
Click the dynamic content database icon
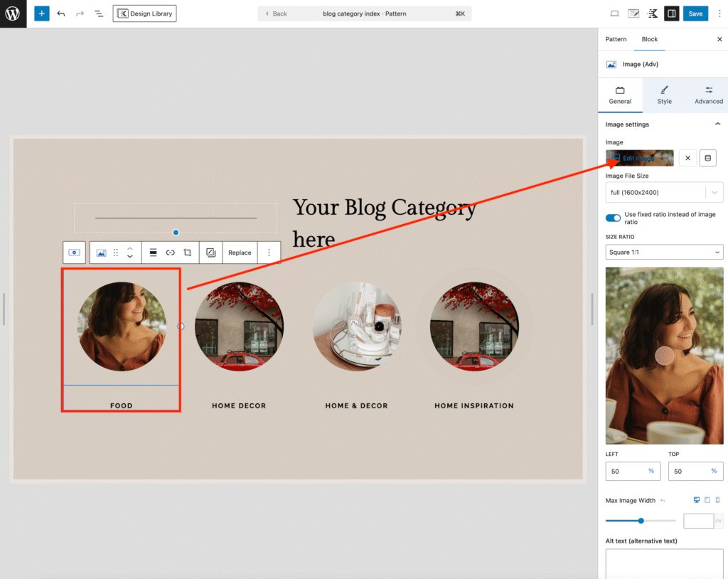pos(707,158)
